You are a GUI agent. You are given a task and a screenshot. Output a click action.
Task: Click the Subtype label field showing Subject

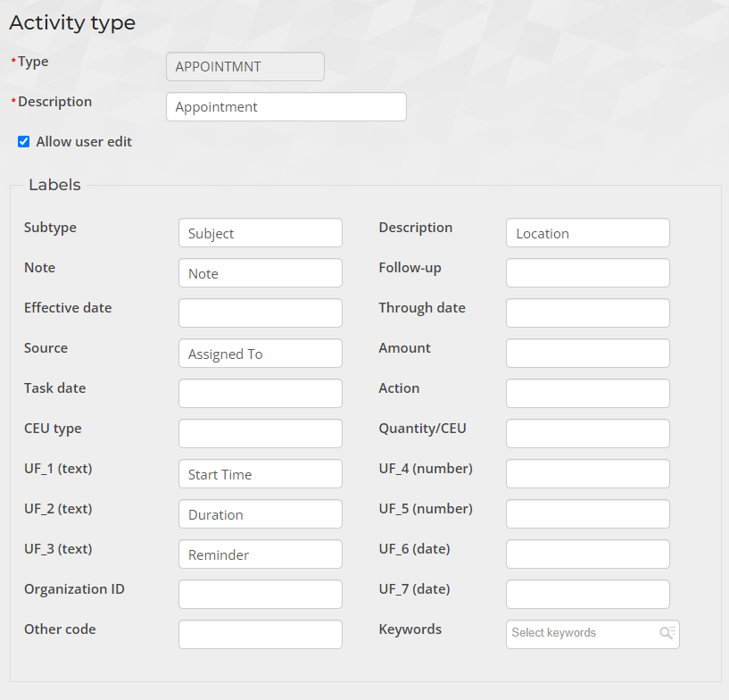coord(260,232)
